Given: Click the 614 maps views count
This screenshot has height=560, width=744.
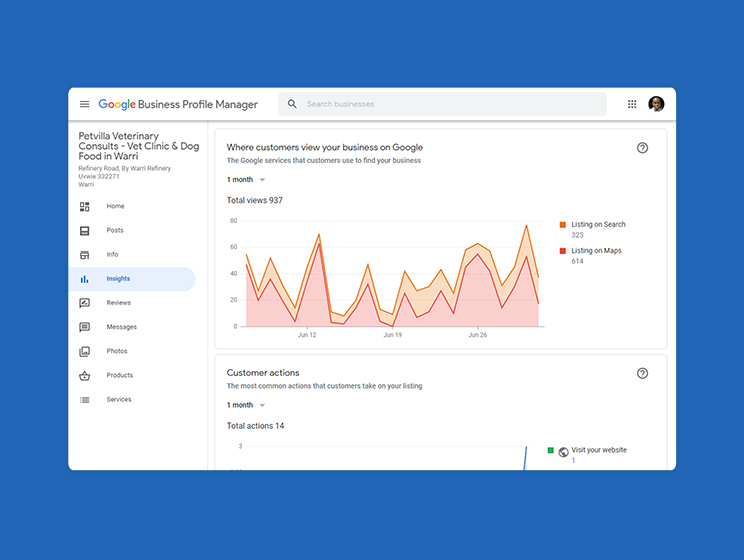Looking at the screenshot, I should coord(577,261).
